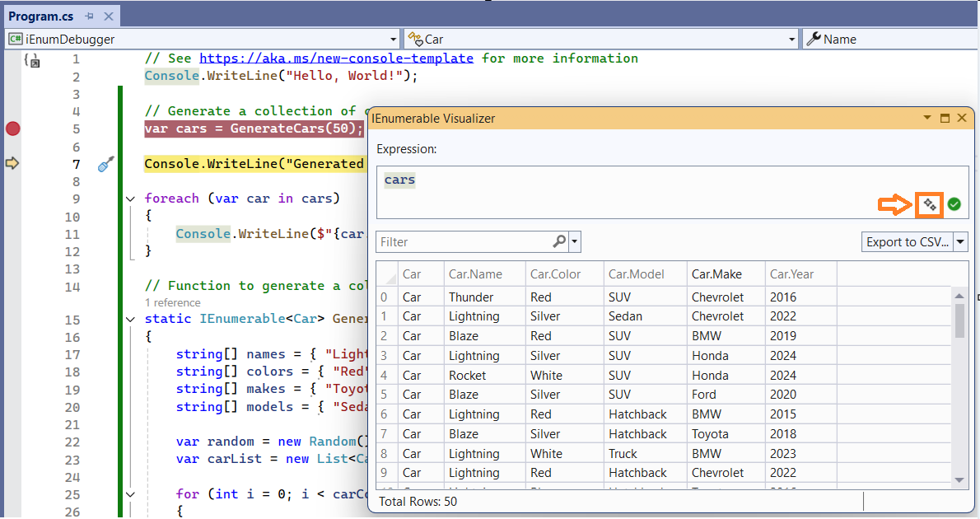This screenshot has height=519, width=980.
Task: Open the aka.ms new-console-template link
Action: click(336, 58)
